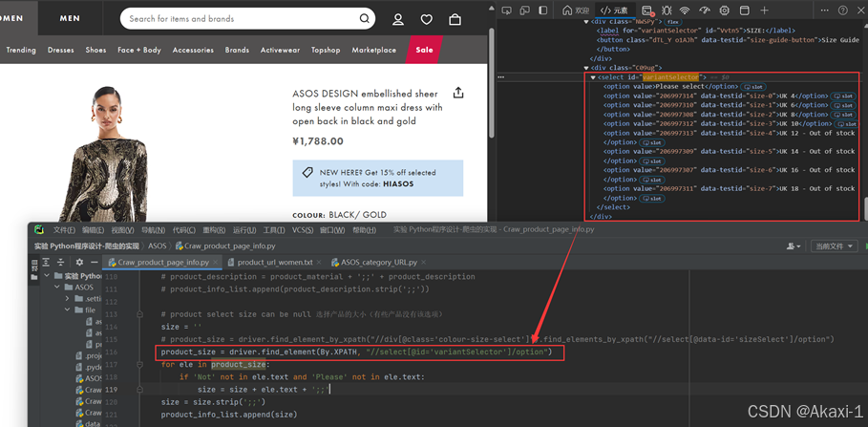Image resolution: width=868 pixels, height=427 pixels.
Task: Collapse the file folder in project tree
Action: coord(67,310)
